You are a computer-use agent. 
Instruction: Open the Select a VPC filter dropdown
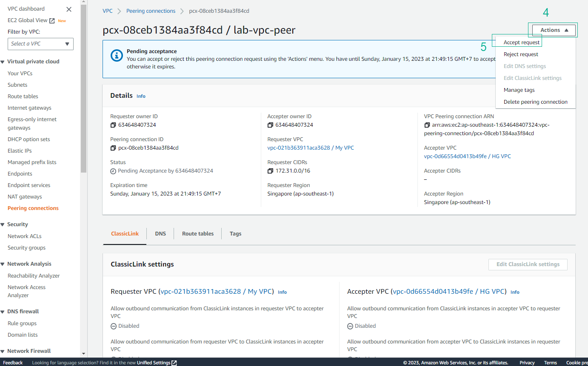tap(40, 44)
